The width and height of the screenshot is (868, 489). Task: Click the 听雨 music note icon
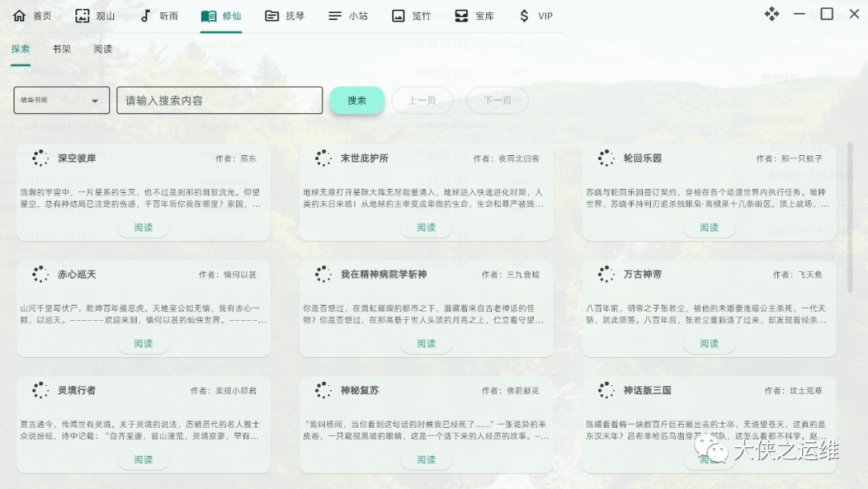[x=145, y=15]
